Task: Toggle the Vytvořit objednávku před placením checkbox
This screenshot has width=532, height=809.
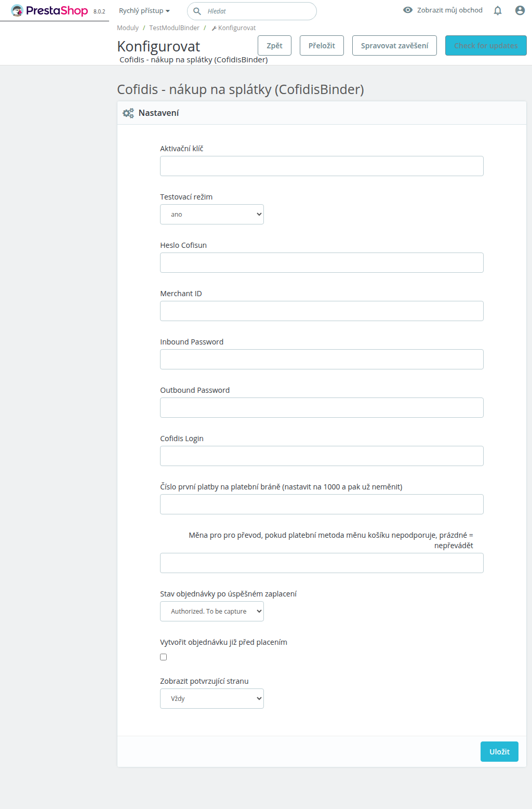Action: [164, 657]
